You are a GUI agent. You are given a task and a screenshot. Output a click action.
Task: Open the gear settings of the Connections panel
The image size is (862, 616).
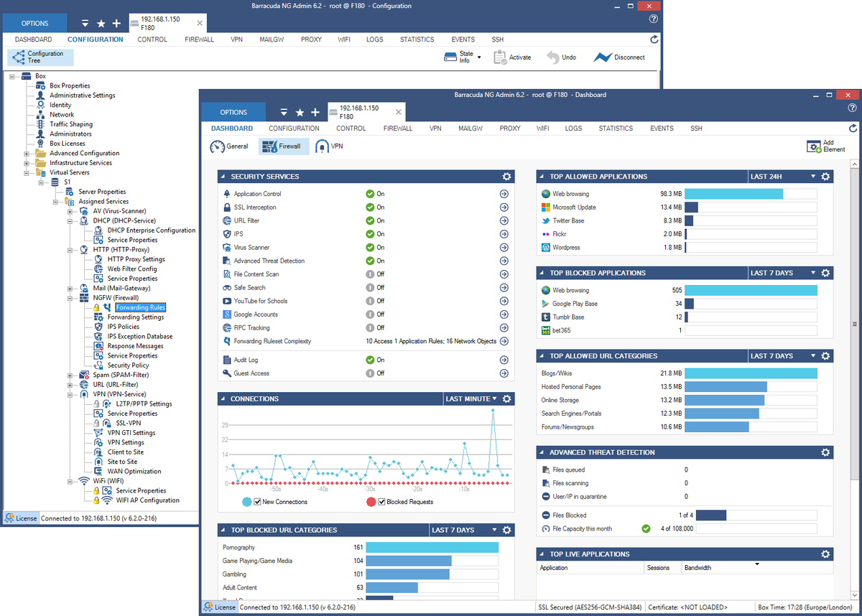click(x=506, y=398)
